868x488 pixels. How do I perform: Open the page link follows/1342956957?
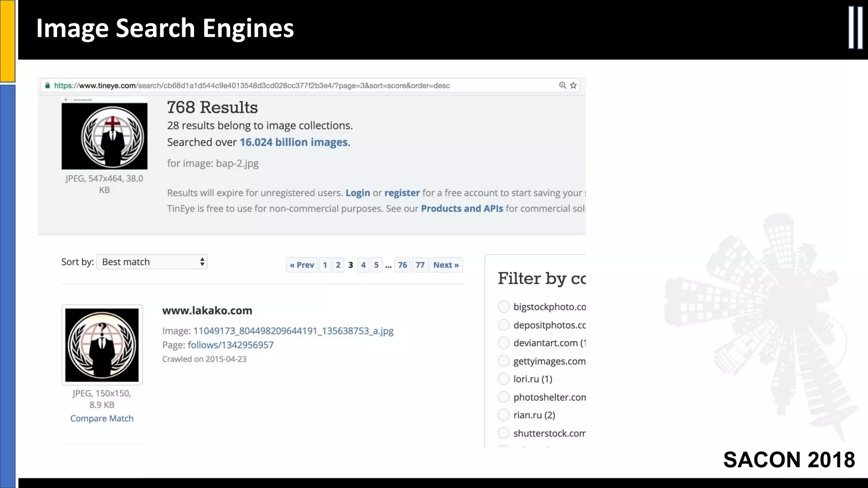[231, 345]
